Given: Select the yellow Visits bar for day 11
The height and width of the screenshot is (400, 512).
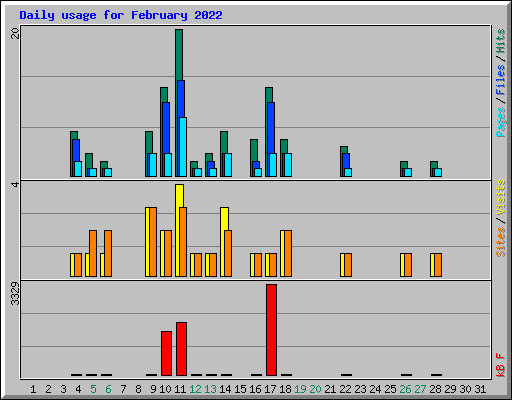Looking at the screenshot, I should click(x=179, y=196).
